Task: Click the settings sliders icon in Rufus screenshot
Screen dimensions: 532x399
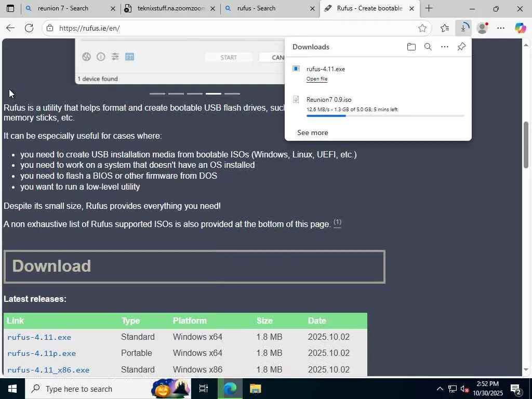Action: click(x=115, y=57)
